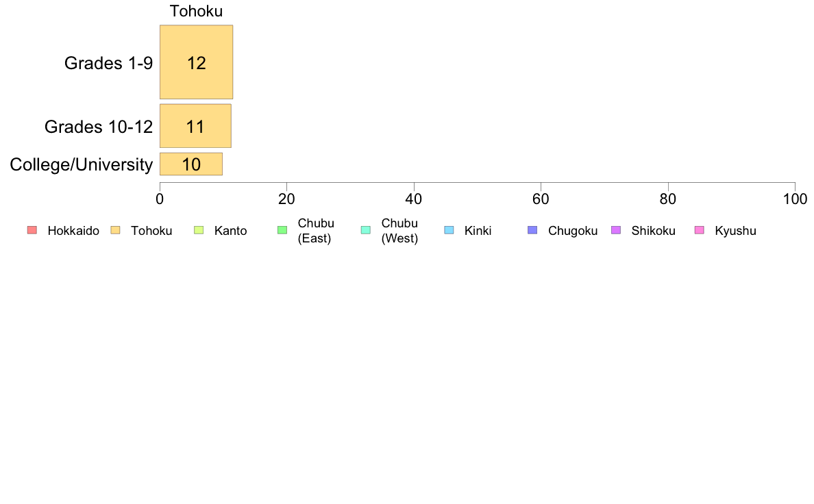Viewport: 814px width, 504px height.
Task: Click the College/University row label
Action: pos(82,164)
